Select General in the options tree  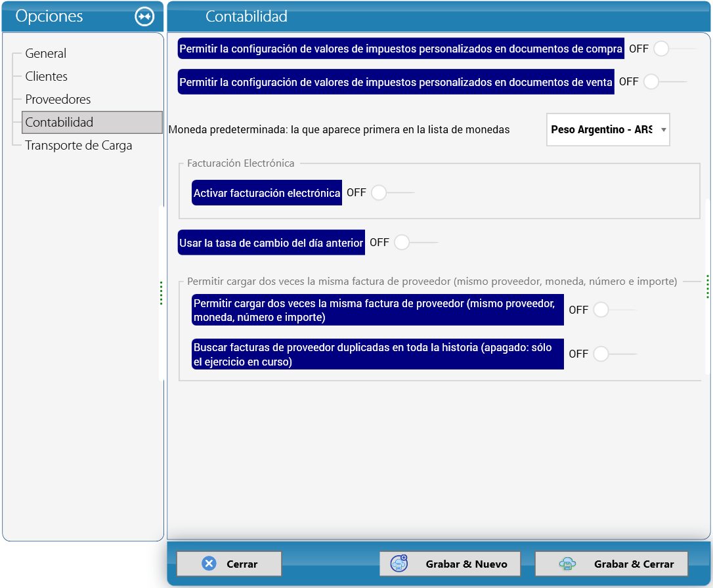pyautogui.click(x=45, y=54)
